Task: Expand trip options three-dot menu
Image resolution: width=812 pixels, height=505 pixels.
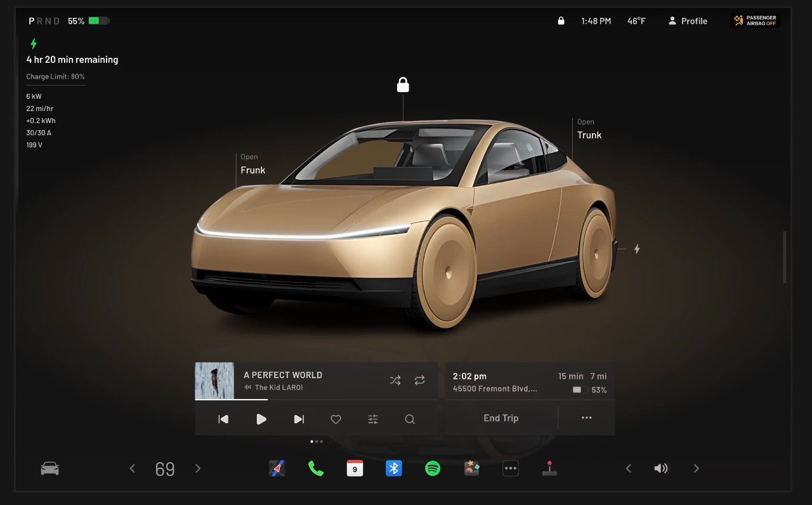Action: (x=586, y=418)
